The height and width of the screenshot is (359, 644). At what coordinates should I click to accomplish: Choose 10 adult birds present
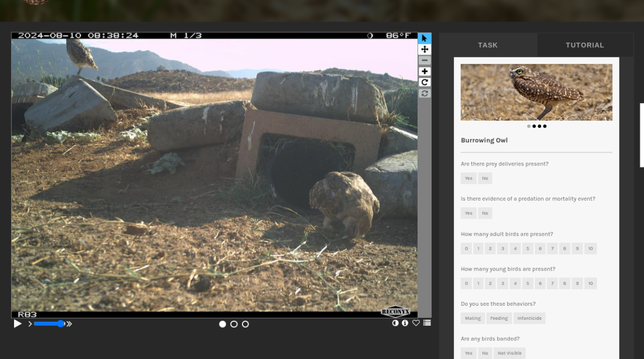pyautogui.click(x=591, y=248)
